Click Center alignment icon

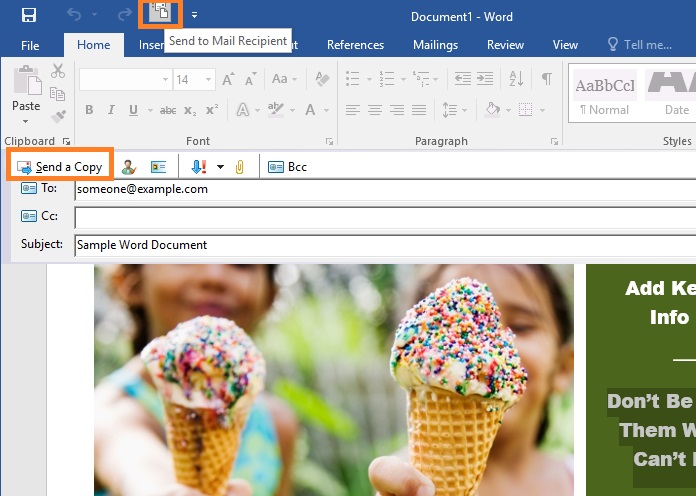(375, 110)
